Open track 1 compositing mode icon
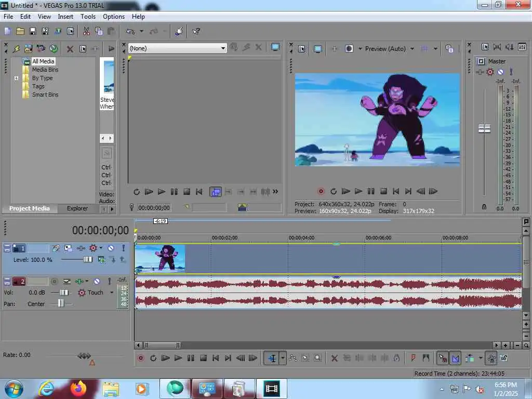The image size is (532, 399). coord(101,260)
